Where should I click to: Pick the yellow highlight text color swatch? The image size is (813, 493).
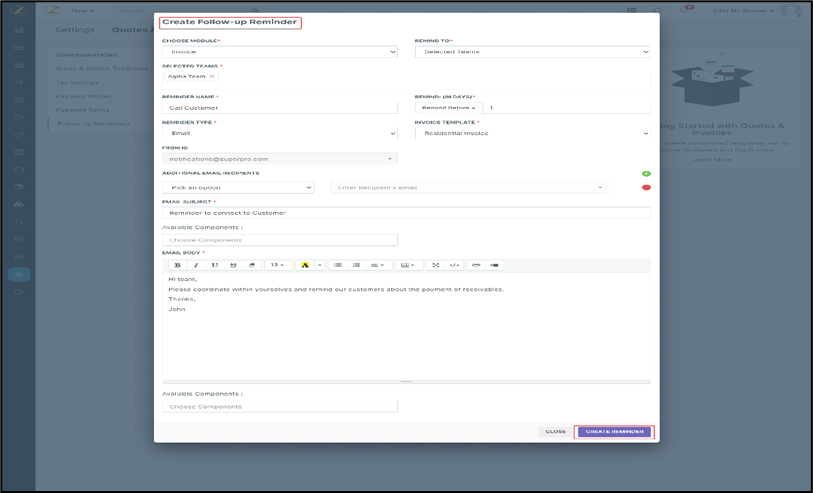point(305,265)
